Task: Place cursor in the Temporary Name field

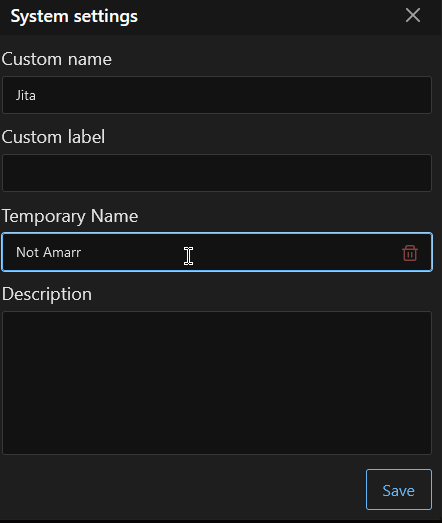Action: click(217, 252)
